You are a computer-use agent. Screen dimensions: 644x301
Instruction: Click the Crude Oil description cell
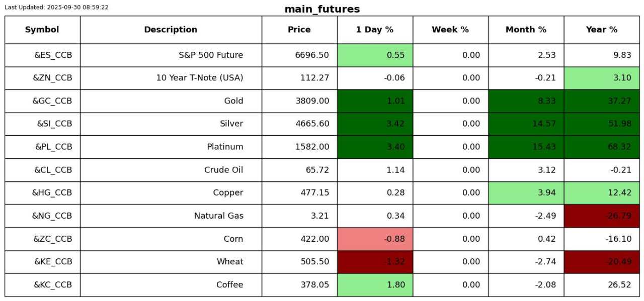[x=223, y=170]
